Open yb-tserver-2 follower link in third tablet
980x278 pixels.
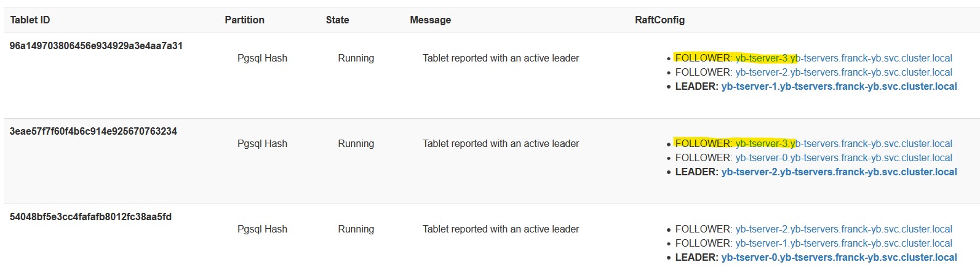point(843,229)
